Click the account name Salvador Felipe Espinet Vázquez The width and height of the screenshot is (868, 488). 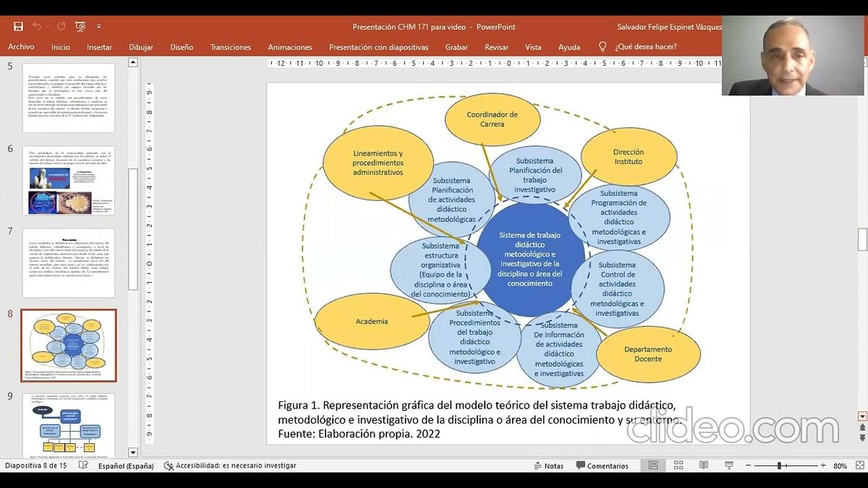[x=669, y=27]
